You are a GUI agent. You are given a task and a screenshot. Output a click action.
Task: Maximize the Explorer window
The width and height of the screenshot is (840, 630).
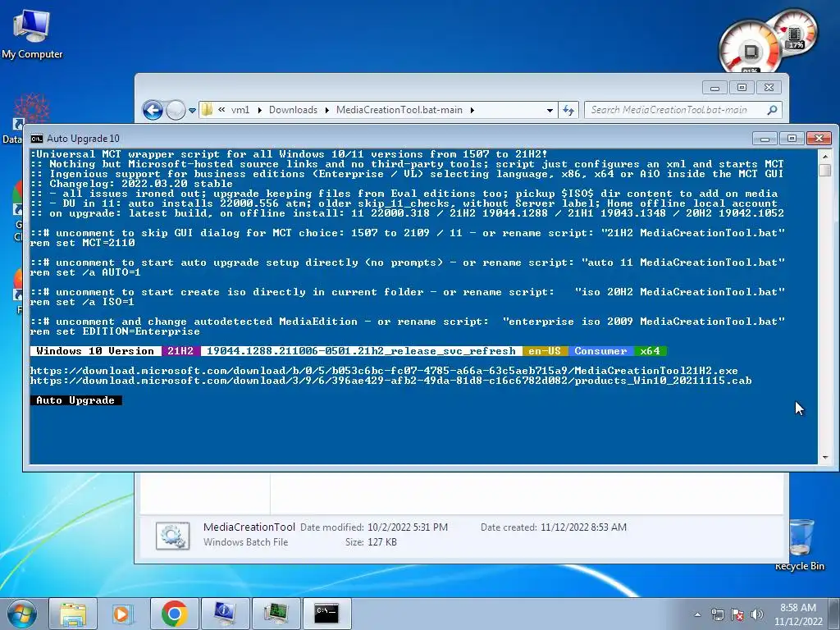pos(742,88)
